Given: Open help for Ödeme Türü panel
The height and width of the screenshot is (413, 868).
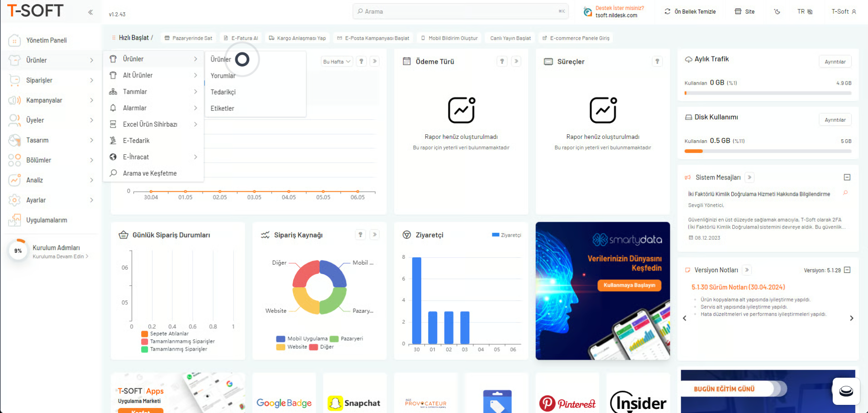Looking at the screenshot, I should (502, 62).
